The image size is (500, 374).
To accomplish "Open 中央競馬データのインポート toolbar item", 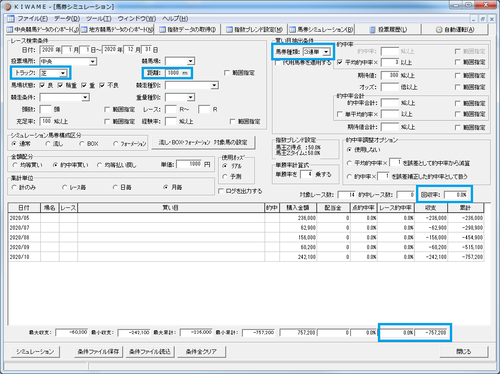I will 42,30.
